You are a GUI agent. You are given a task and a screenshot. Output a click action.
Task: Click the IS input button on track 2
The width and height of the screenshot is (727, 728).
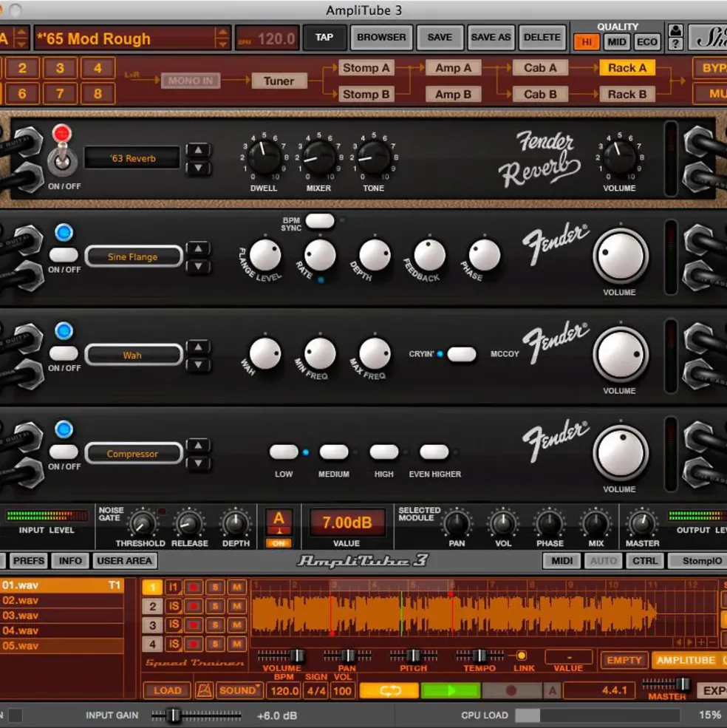point(173,606)
